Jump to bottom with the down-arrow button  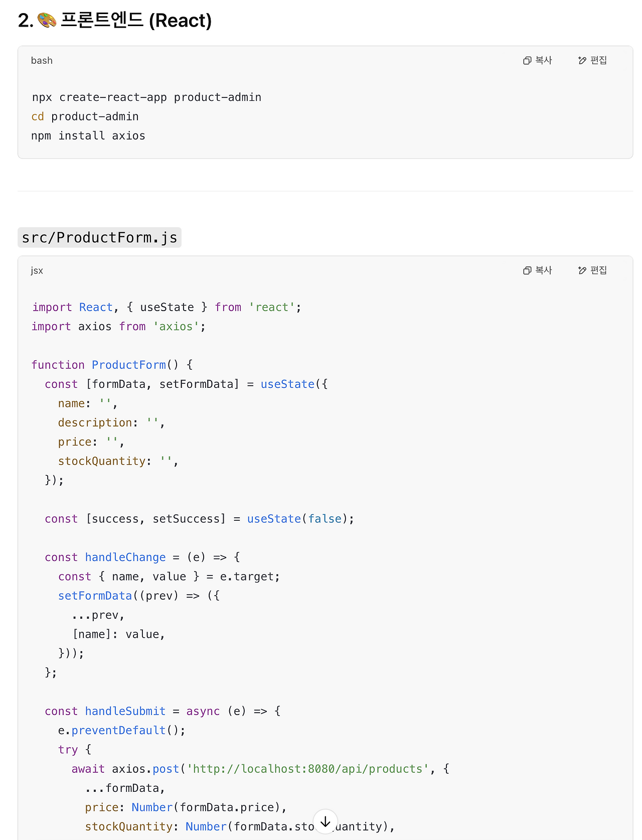click(326, 821)
